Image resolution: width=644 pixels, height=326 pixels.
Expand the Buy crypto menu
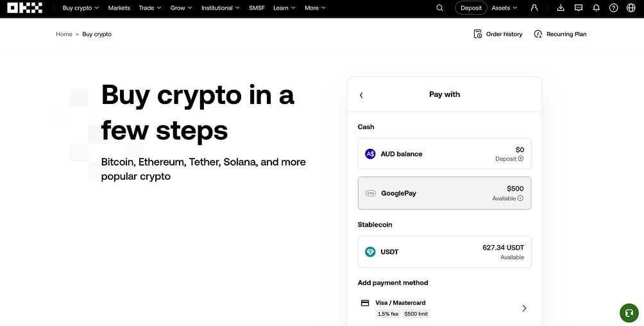(x=81, y=8)
